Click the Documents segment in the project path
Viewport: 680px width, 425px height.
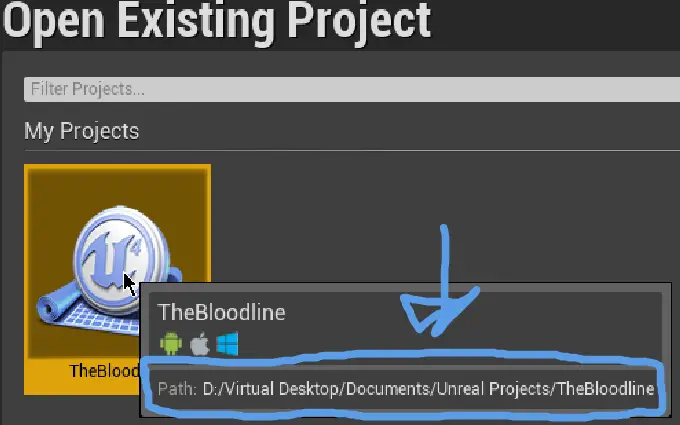click(388, 389)
